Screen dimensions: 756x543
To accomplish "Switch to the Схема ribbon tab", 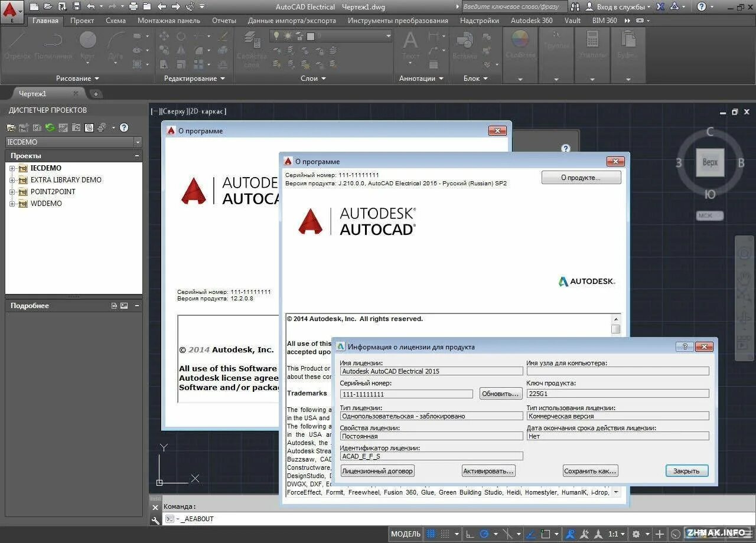I will click(x=116, y=21).
